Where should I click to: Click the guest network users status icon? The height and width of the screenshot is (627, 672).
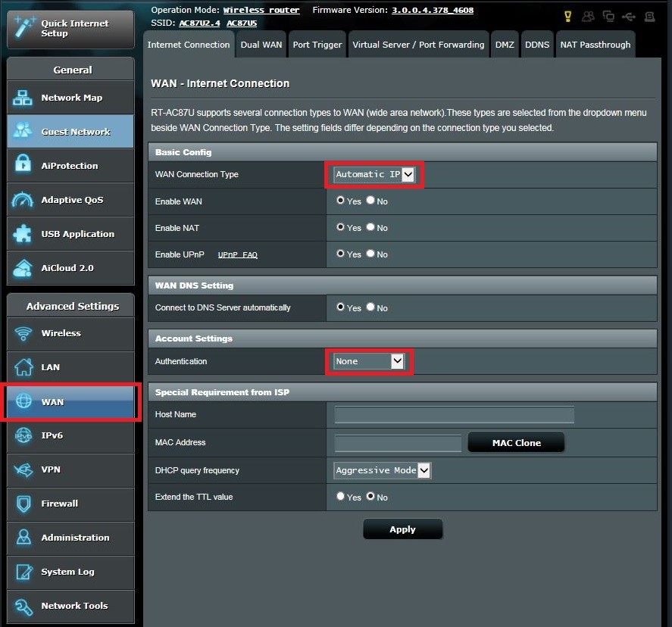click(x=589, y=16)
